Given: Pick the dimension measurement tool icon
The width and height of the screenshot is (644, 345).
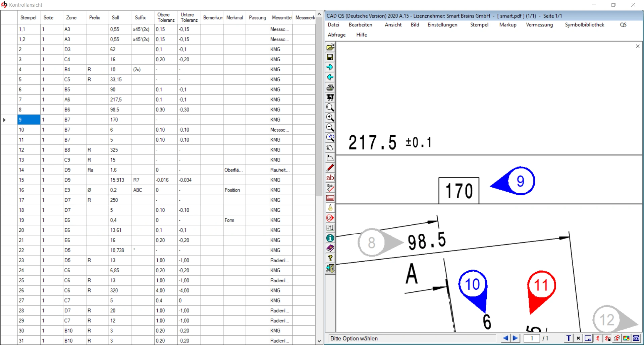Looking at the screenshot, I should coord(330,188).
